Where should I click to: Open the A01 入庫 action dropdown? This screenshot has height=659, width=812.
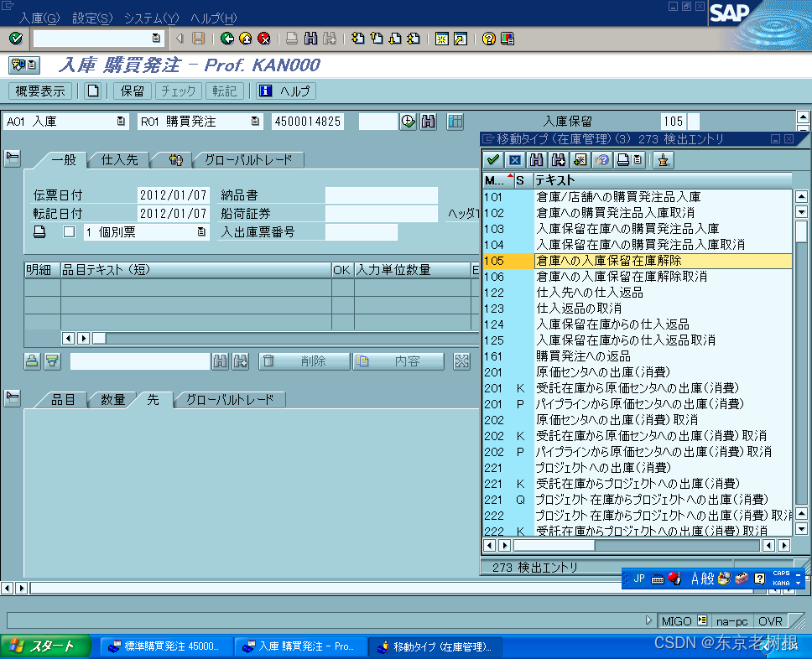point(121,122)
